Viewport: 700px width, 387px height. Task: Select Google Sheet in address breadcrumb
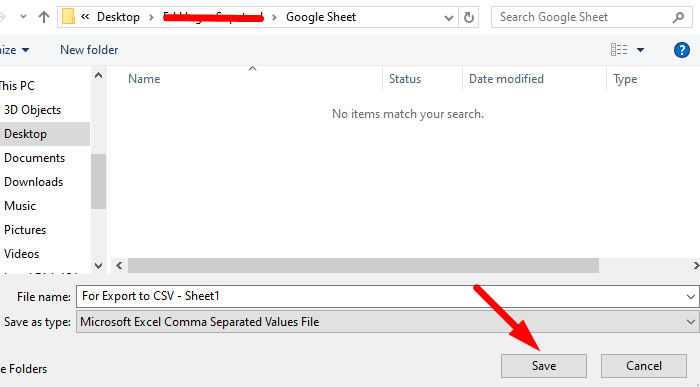tap(321, 17)
